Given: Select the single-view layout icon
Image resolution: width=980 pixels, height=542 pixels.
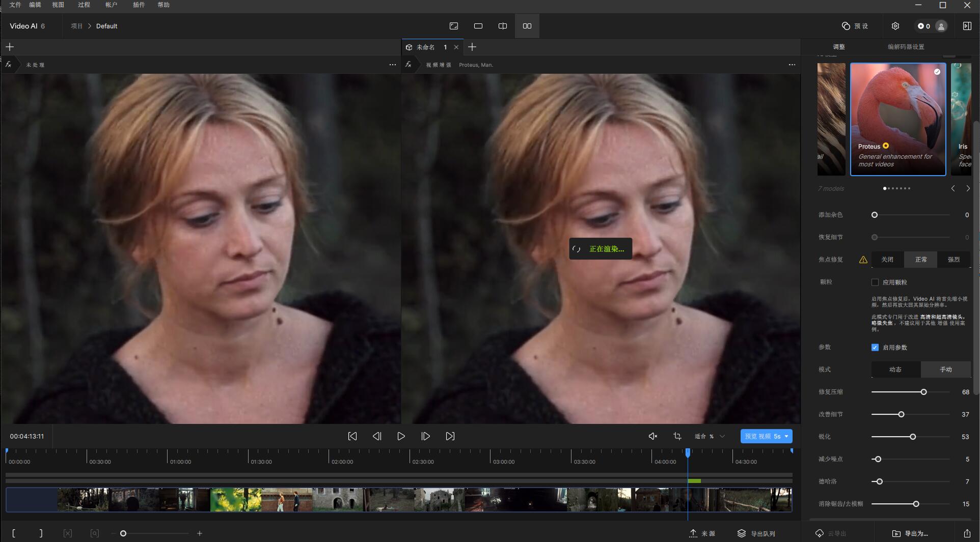Looking at the screenshot, I should [478, 26].
